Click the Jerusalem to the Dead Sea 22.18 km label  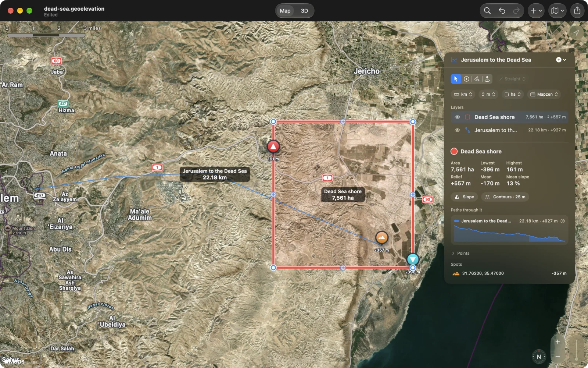click(x=215, y=174)
